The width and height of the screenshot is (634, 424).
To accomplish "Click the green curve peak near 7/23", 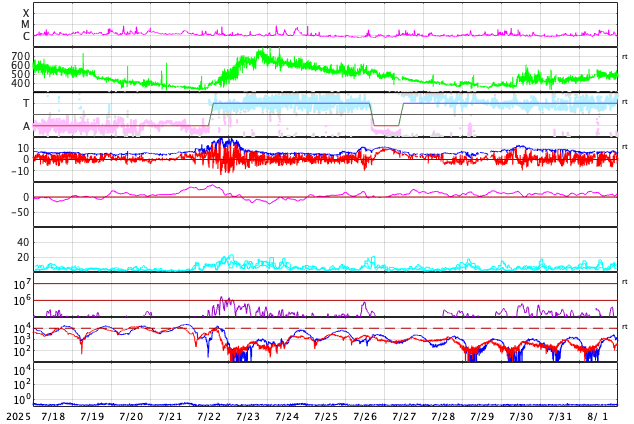I will pyautogui.click(x=261, y=52).
